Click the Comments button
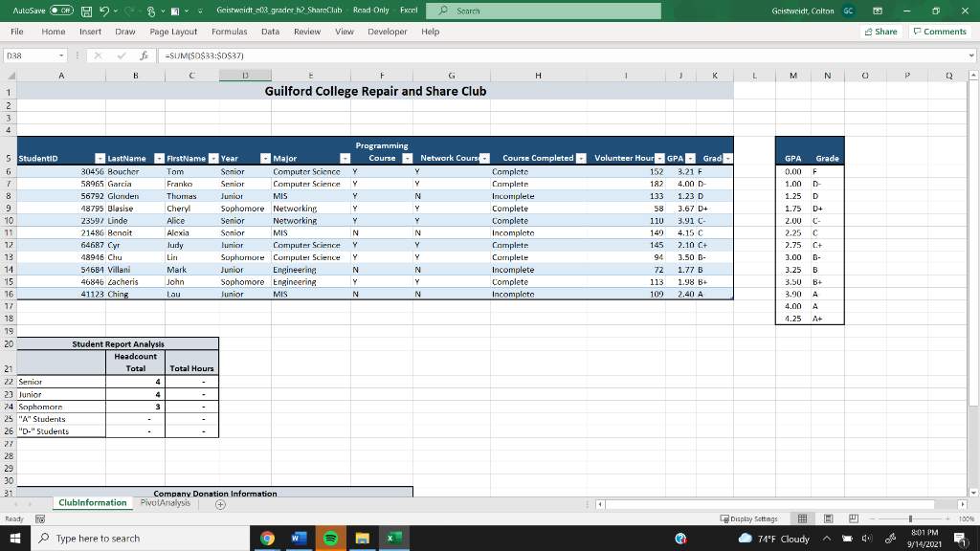This screenshot has width=980, height=551. tap(939, 32)
